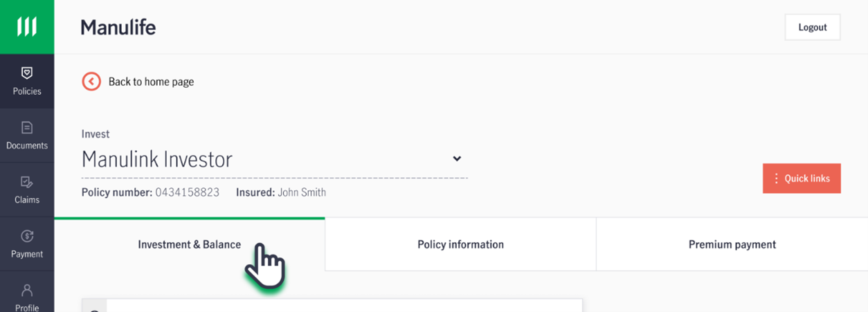The width and height of the screenshot is (868, 312).
Task: Go to the Profile person icon
Action: [x=27, y=290]
